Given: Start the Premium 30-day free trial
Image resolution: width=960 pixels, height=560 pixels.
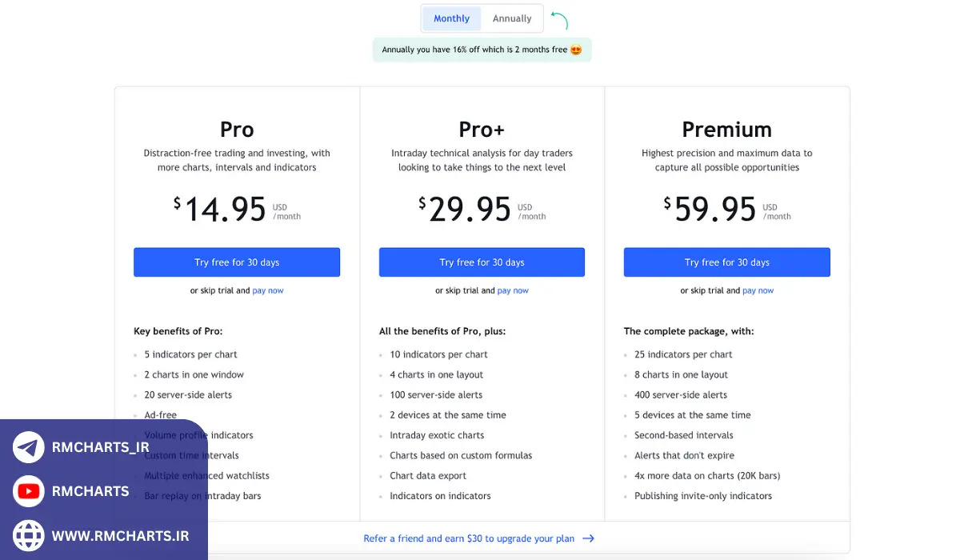Looking at the screenshot, I should [x=726, y=262].
